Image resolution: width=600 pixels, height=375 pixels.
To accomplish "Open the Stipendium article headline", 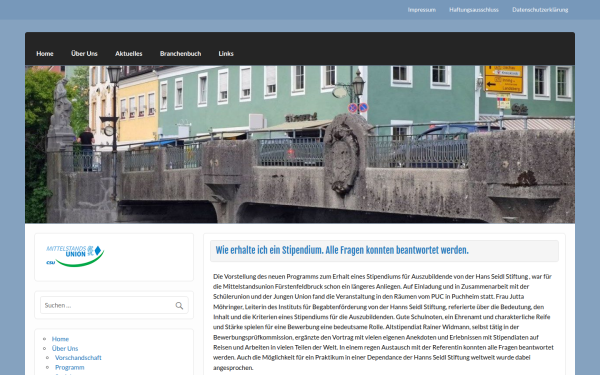I will click(342, 250).
